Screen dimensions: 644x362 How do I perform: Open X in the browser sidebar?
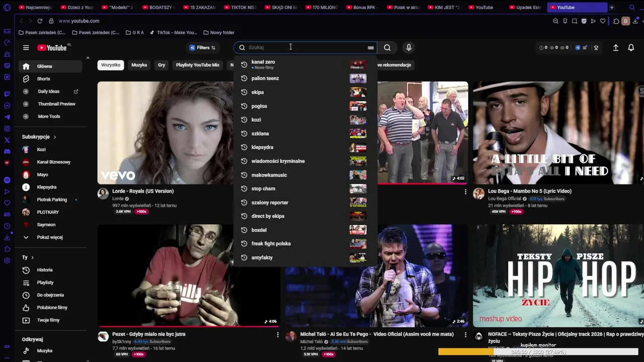(7, 140)
